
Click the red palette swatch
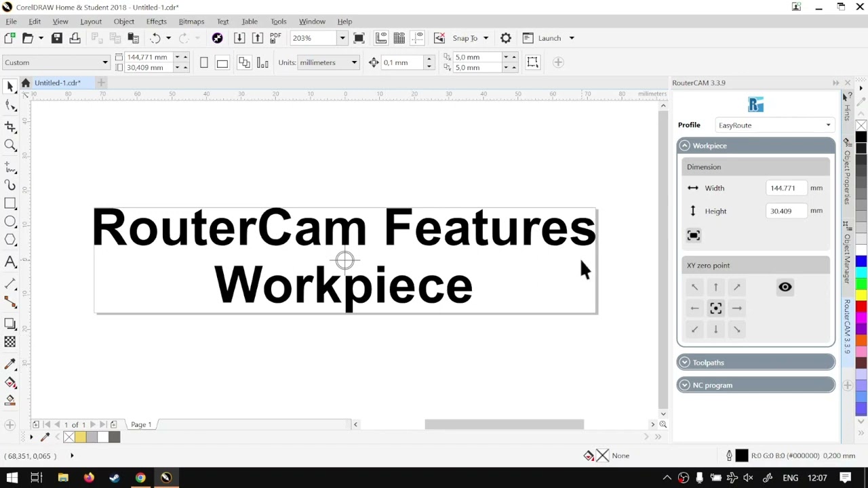pyautogui.click(x=861, y=306)
